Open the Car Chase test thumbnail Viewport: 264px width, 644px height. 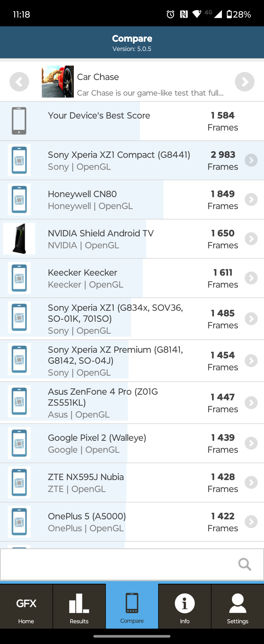click(x=58, y=82)
